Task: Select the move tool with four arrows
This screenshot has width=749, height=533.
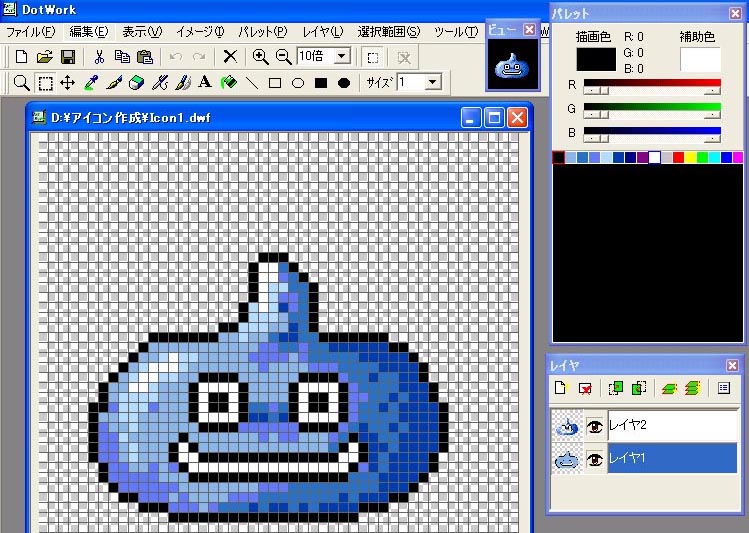Action: coord(67,83)
